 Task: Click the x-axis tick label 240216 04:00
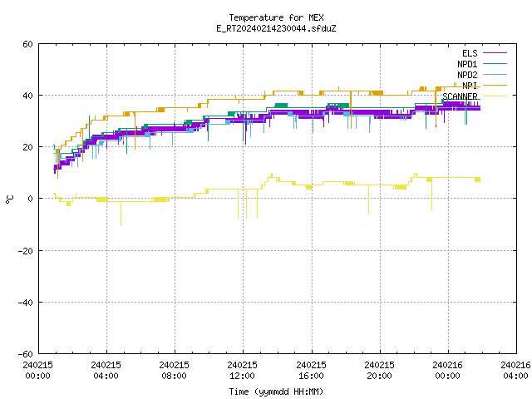pos(515,371)
